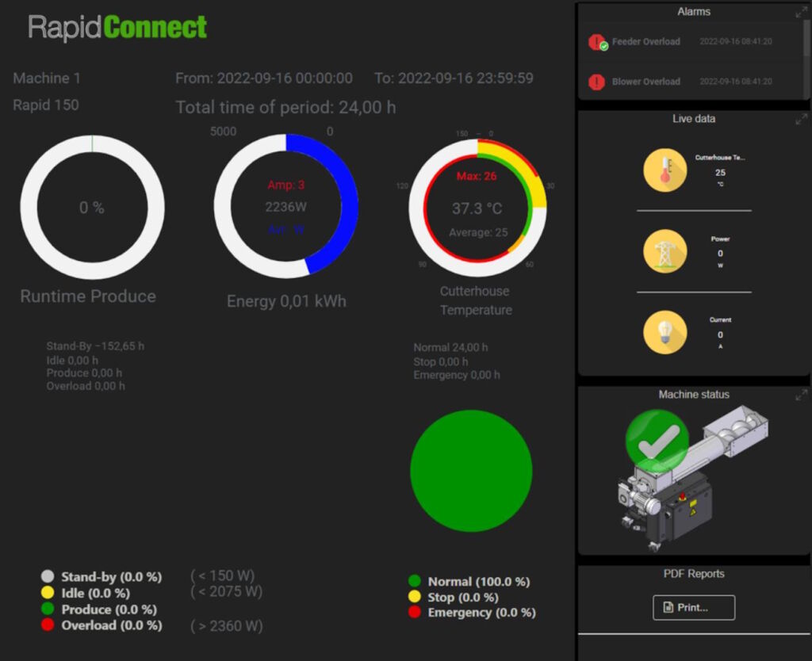Screen dimensions: 812x661
Task: Click the Current light bulb icon
Action: tap(665, 332)
